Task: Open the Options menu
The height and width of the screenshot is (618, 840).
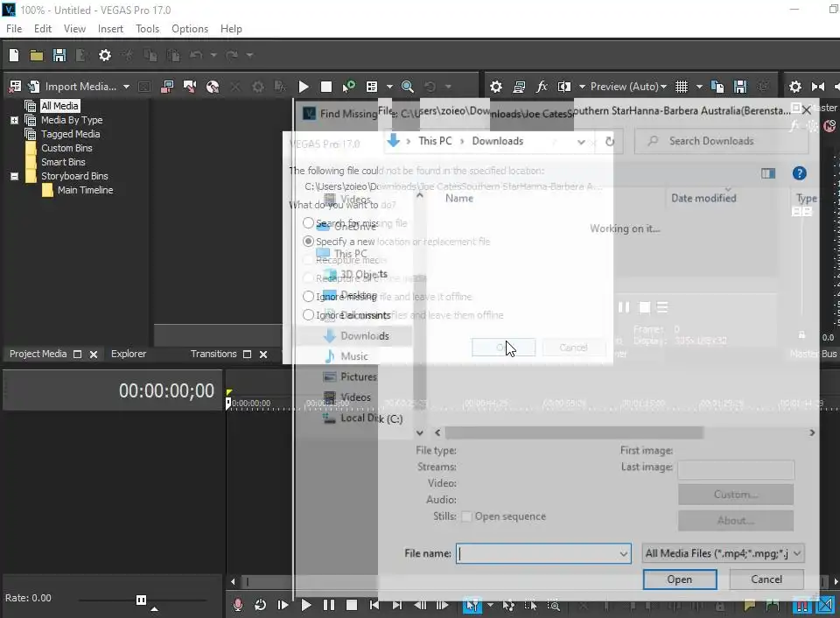Action: coord(190,28)
